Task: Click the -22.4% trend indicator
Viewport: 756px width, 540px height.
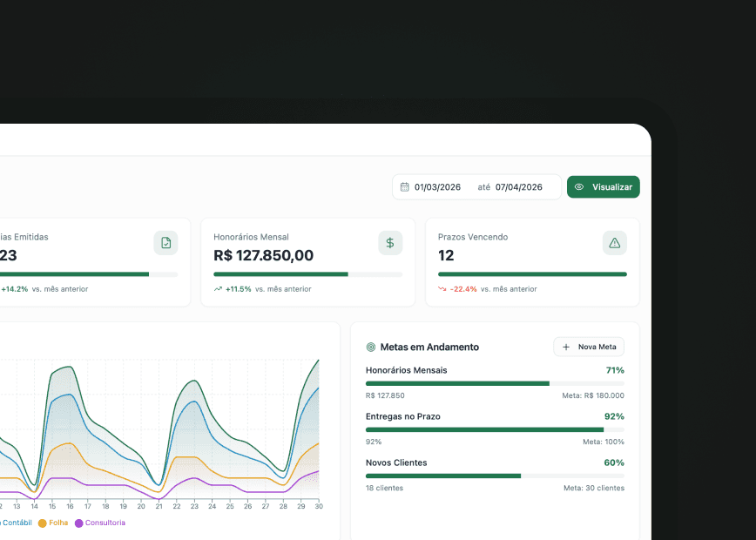Action: point(463,289)
